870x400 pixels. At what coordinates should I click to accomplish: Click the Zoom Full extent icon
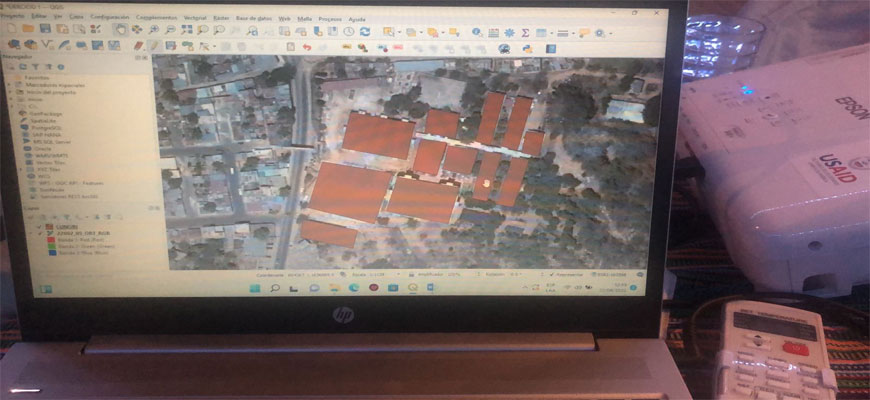[x=186, y=30]
